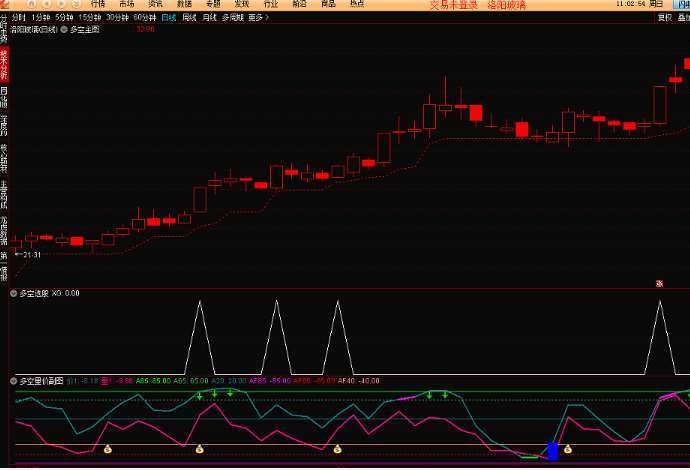
Task: Switch to the 周线 weekly chart tab
Action: pyautogui.click(x=189, y=18)
